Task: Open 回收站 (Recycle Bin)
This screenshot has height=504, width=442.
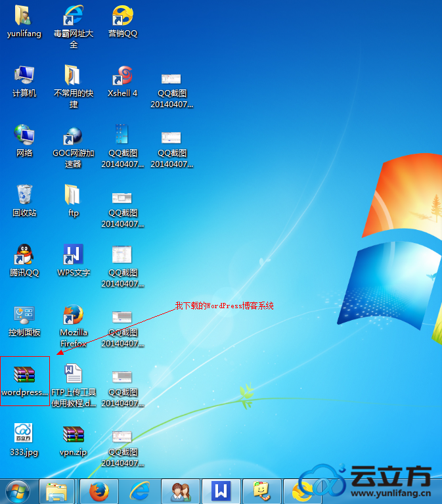Action: coord(24,201)
